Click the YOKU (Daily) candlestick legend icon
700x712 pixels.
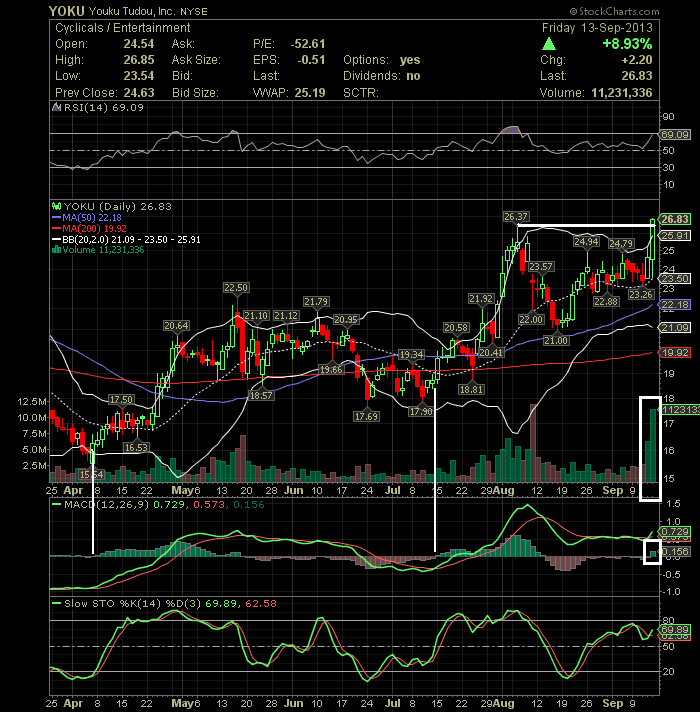(57, 206)
